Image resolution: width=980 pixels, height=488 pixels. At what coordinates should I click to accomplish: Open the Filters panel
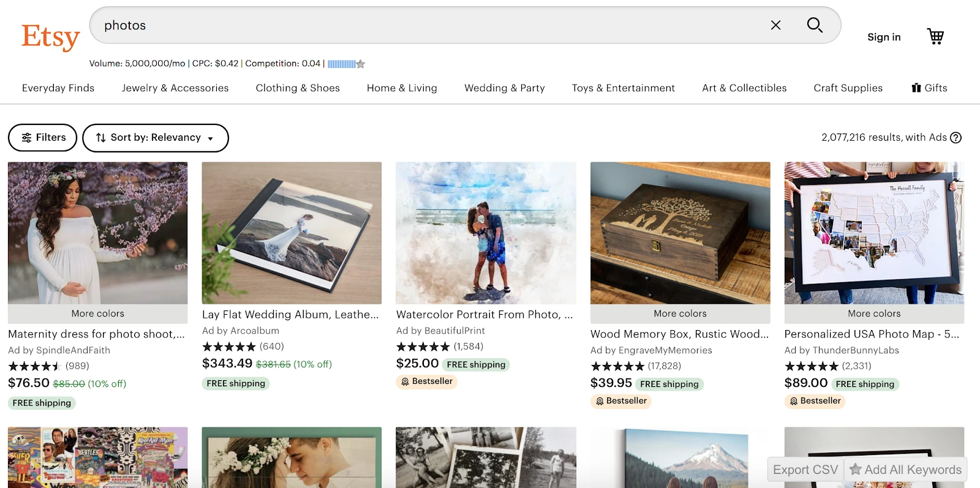click(43, 138)
